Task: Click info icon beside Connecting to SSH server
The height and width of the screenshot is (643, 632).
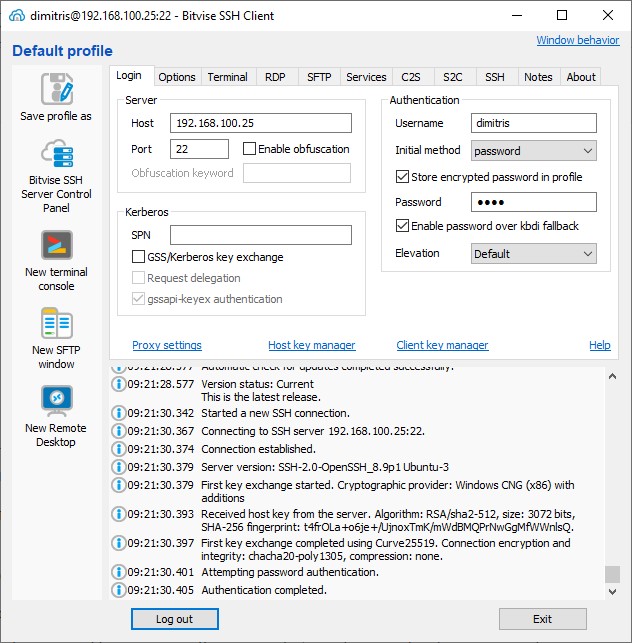Action: (x=119, y=431)
